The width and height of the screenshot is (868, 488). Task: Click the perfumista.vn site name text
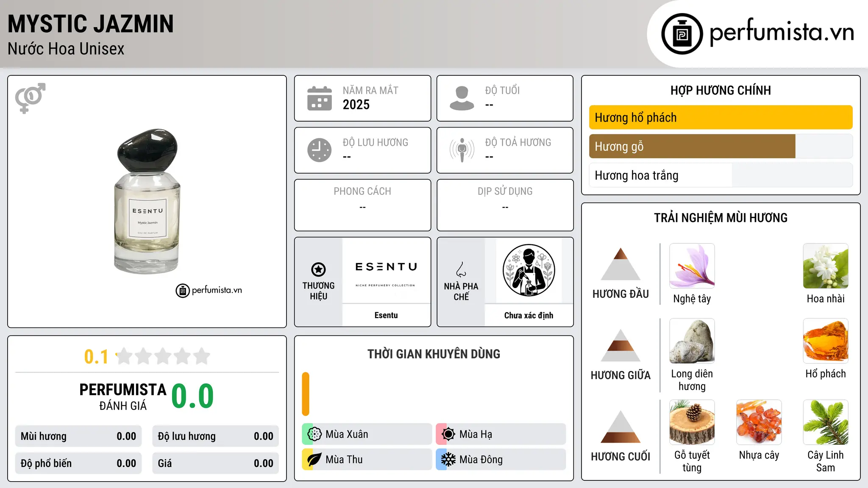782,32
